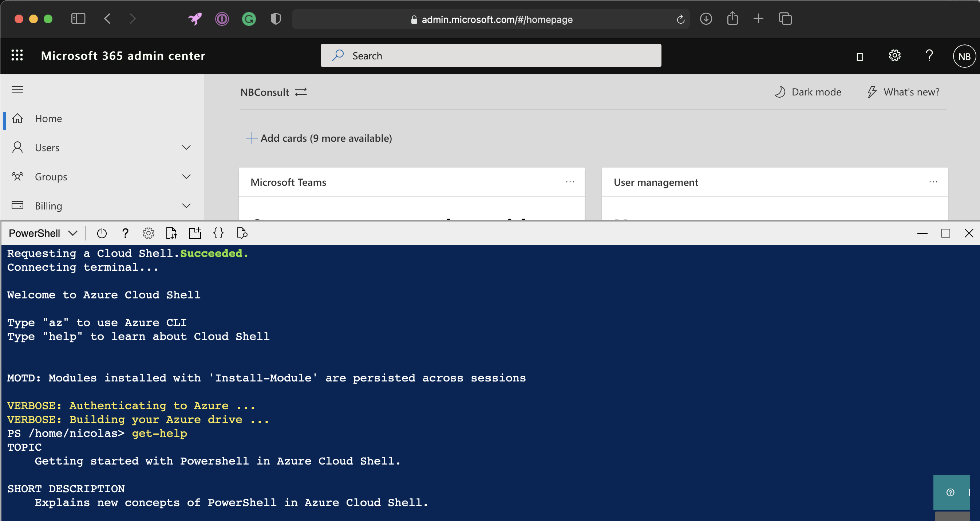The image size is (980, 521).
Task: Minimize the Cloud Shell panel
Action: [x=922, y=233]
